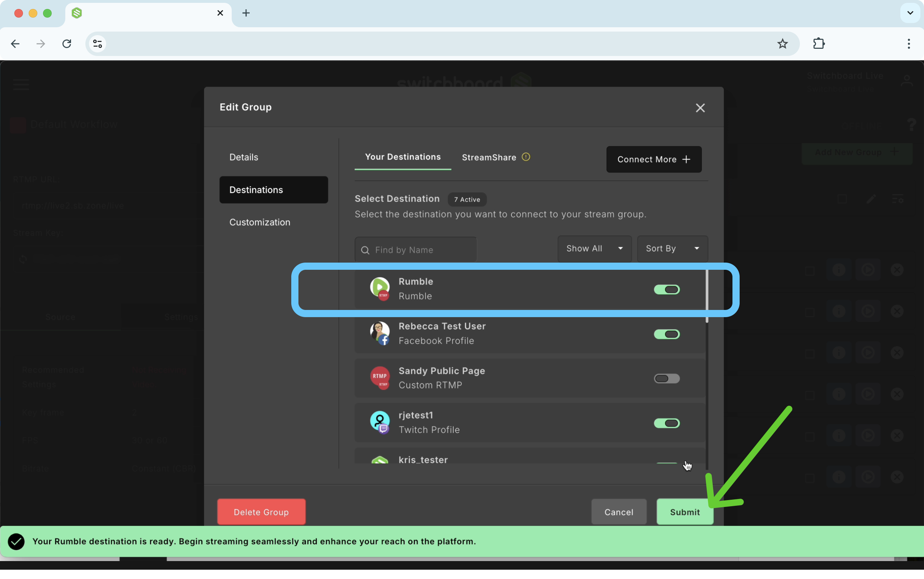Viewport: 924px width, 579px height.
Task: Expand the Sort By dropdown
Action: click(672, 249)
